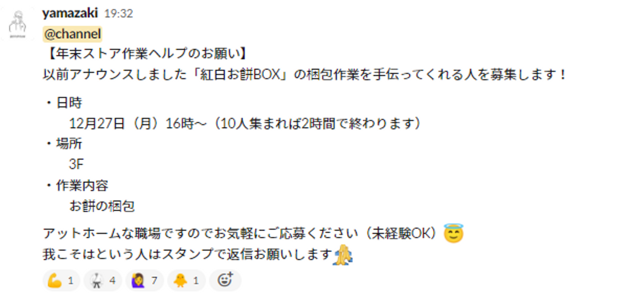Click the angel halo face emoji

[x=453, y=233]
